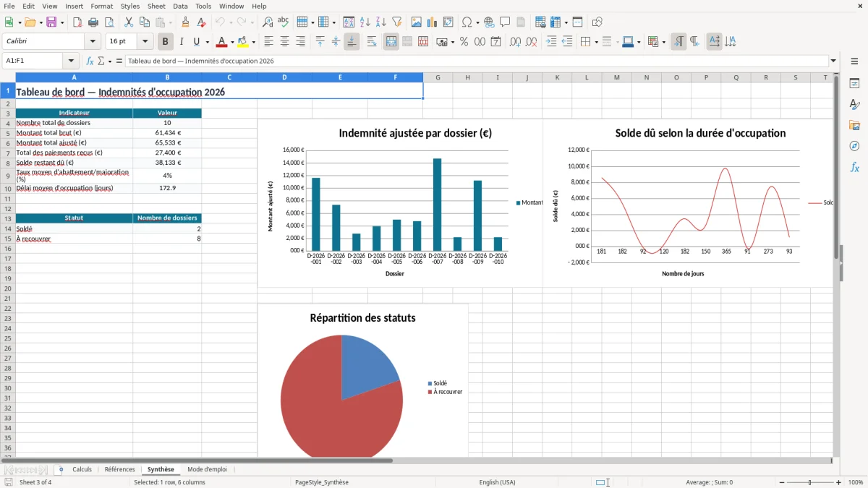
Task: Apply the yellow background color swatch
Action: (243, 42)
